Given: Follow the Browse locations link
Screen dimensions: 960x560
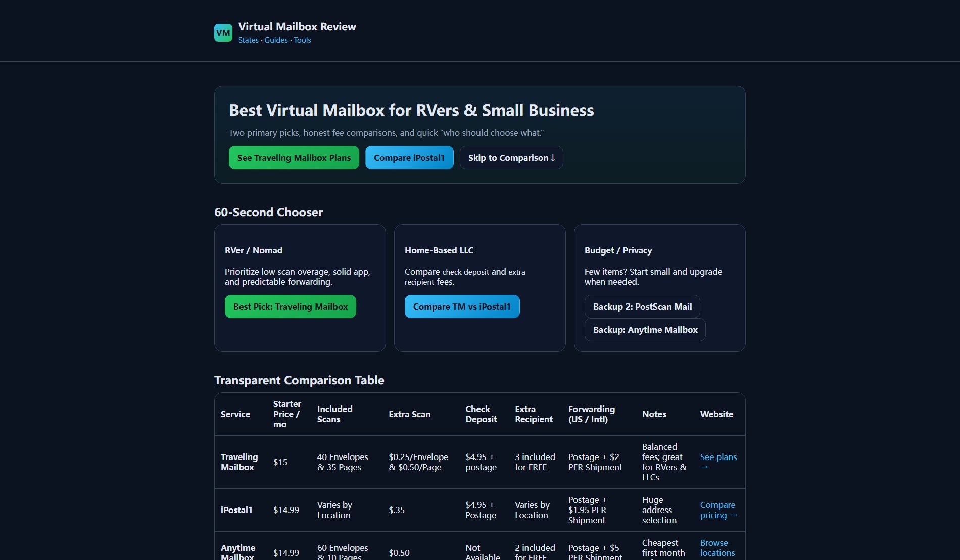Looking at the screenshot, I should point(717,548).
